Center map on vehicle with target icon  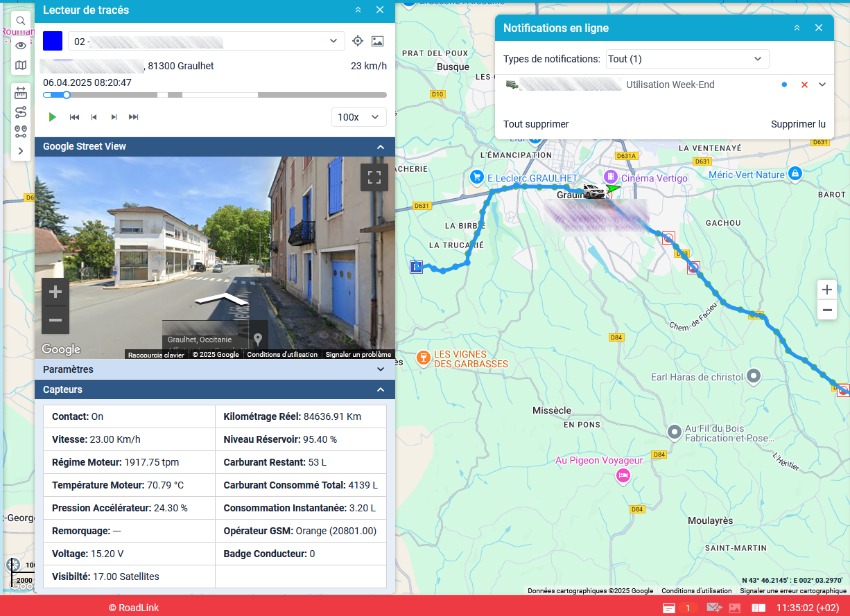tap(358, 41)
